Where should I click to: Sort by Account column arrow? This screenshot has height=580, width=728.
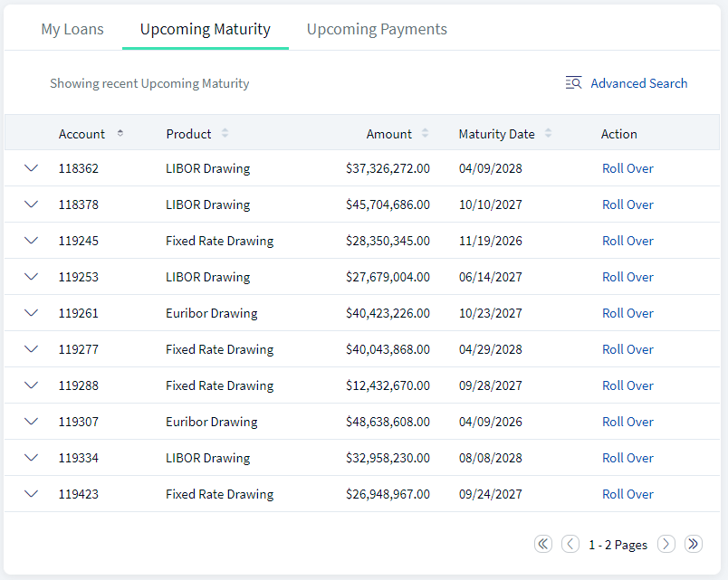click(x=120, y=133)
